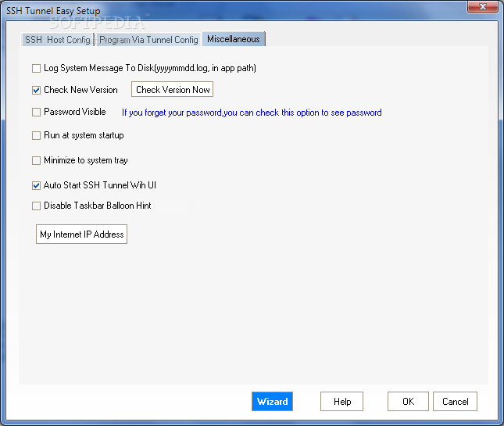
Task: Switch to the SSH Host Config tab
Action: coord(58,40)
